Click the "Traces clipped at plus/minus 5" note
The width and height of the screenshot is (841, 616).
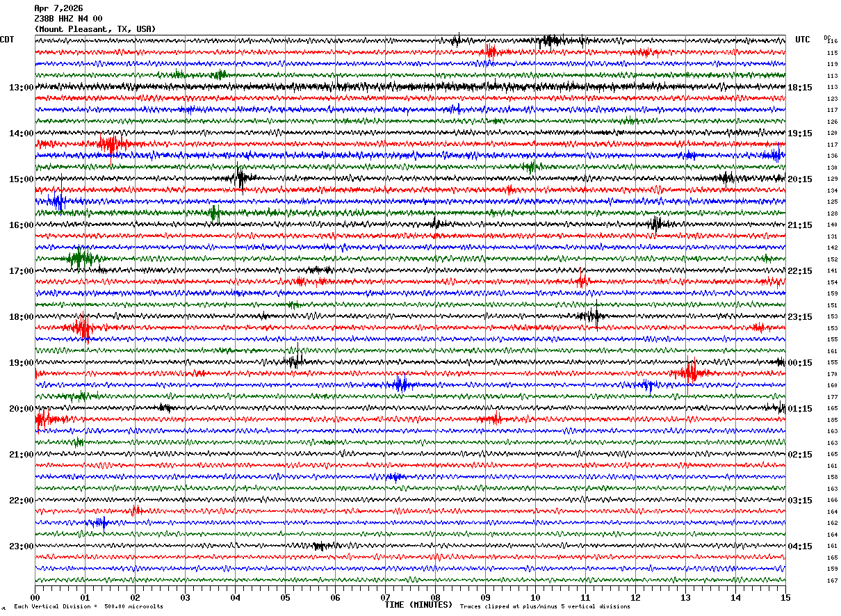click(545, 607)
